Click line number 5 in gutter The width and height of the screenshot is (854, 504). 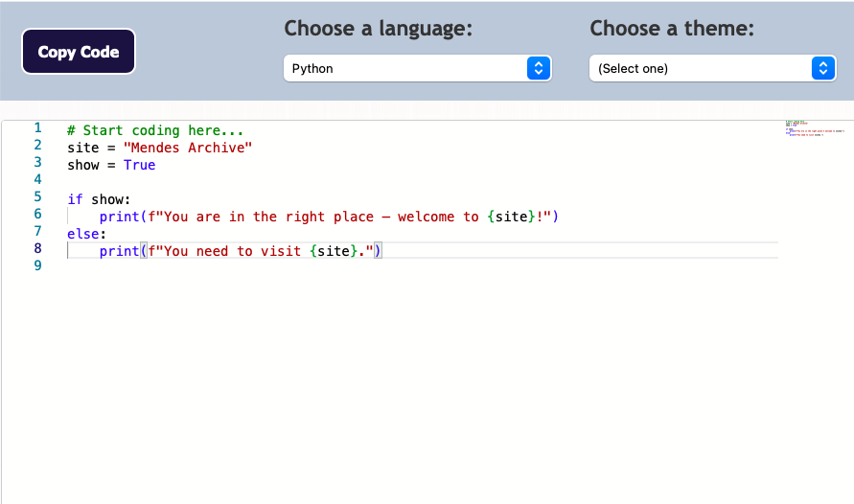[x=37, y=197]
